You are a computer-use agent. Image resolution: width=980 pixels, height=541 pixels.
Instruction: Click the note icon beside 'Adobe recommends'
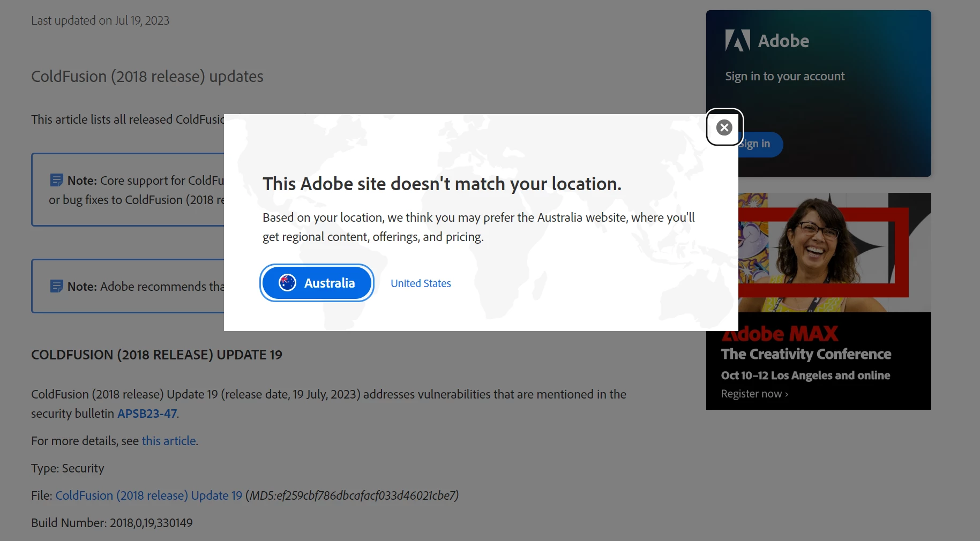56,287
